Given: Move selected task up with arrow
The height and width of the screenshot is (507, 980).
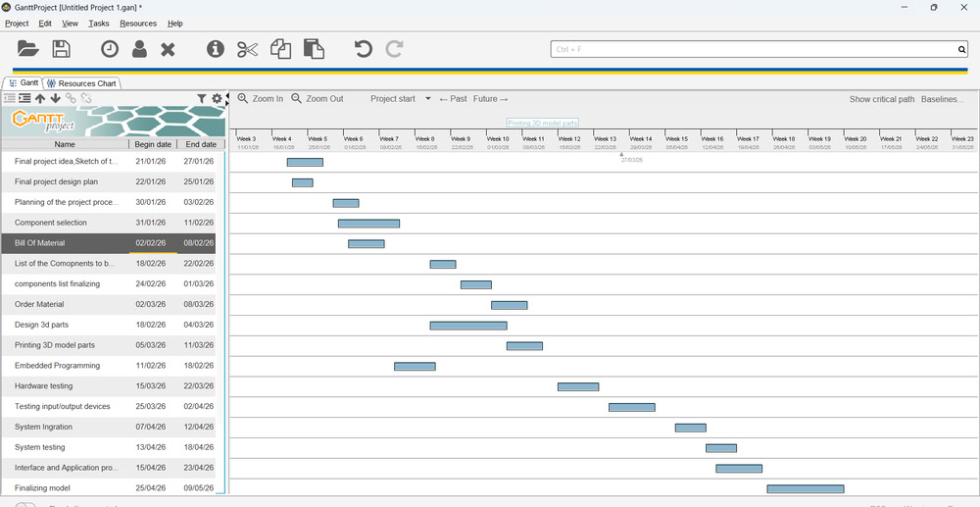Looking at the screenshot, I should click(40, 98).
